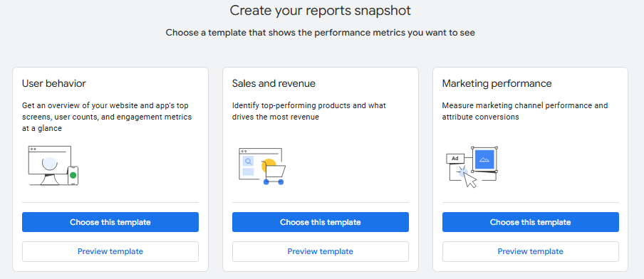Click the Ad cursor illustration

pos(472,167)
